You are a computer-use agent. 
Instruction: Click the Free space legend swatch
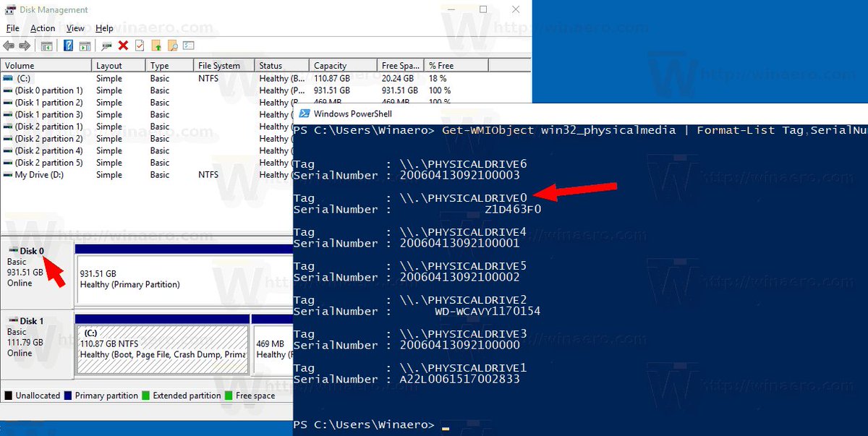(229, 396)
